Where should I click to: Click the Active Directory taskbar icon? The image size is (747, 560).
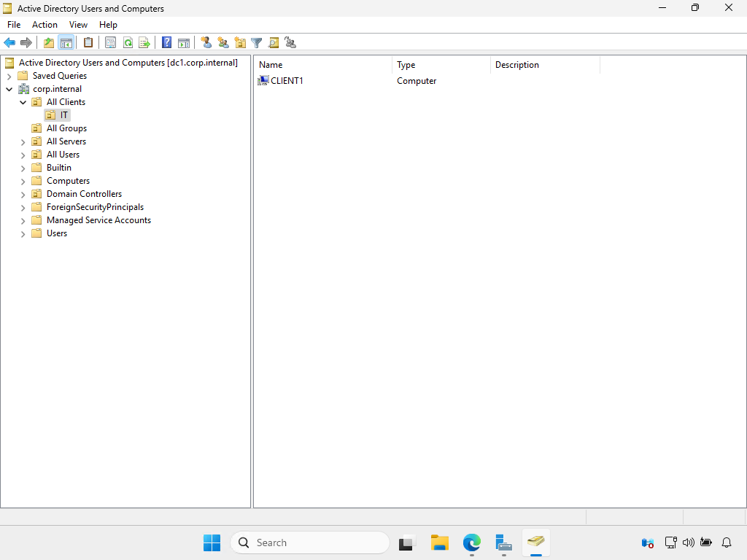click(536, 542)
